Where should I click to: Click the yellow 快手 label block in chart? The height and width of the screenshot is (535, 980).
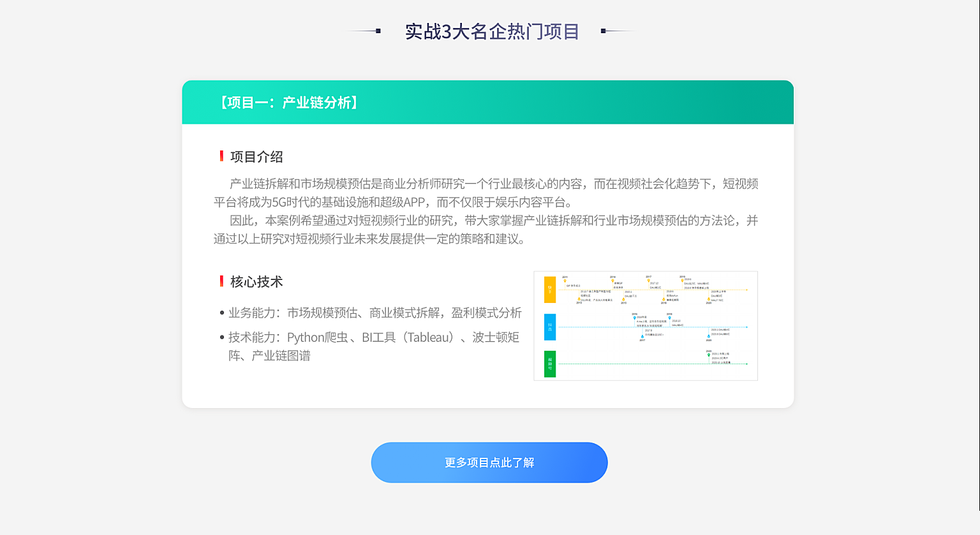549,289
